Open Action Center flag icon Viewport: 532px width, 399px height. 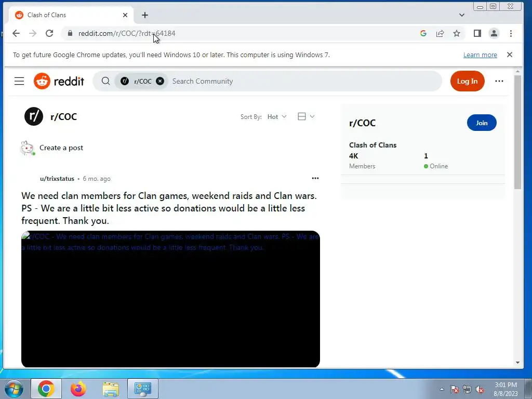click(454, 389)
